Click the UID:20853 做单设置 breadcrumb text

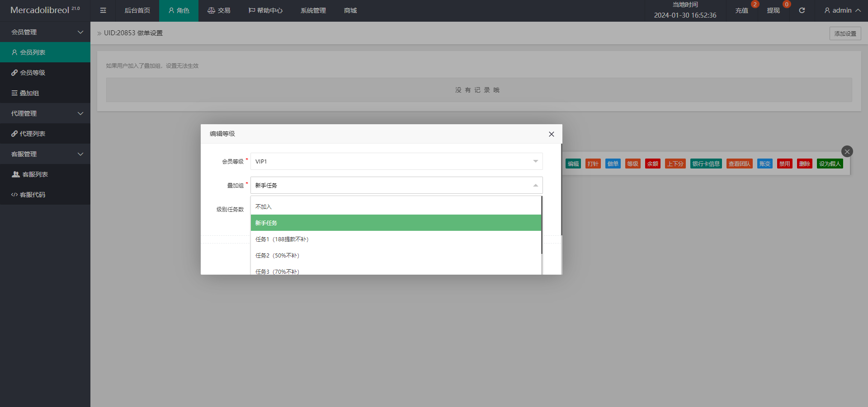[133, 33]
